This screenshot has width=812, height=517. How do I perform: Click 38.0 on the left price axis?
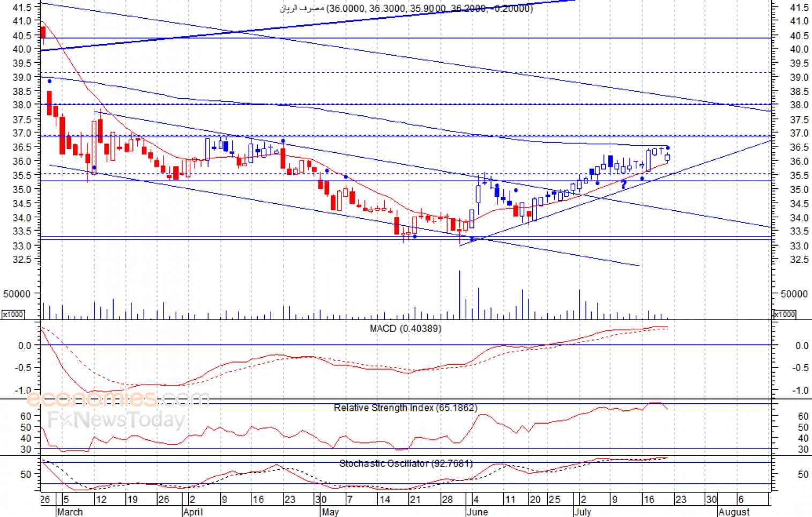click(x=22, y=105)
